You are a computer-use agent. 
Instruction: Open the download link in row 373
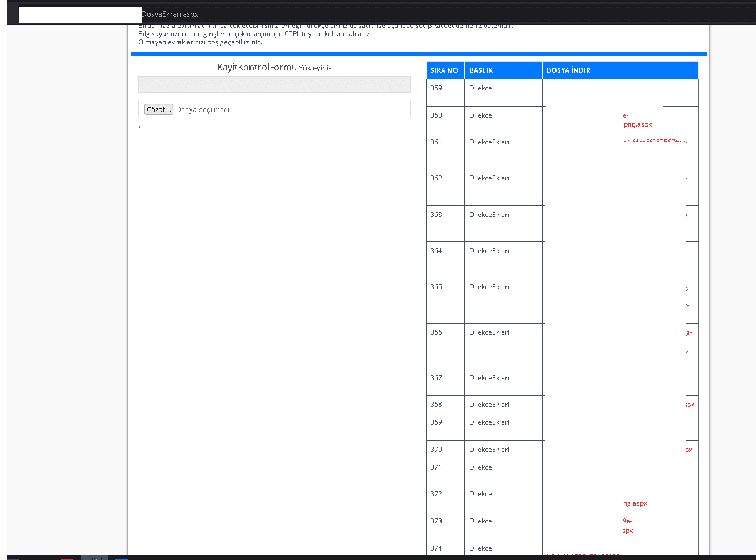coord(628,526)
